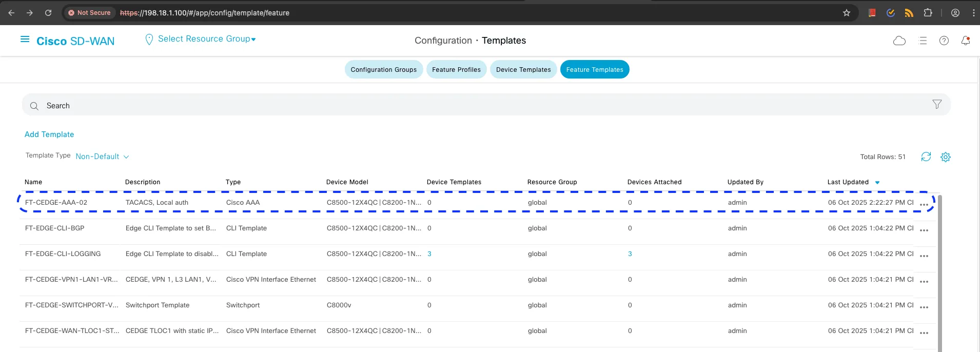Viewport: 980px width, 352px height.
Task: Open the Non-Default template type dropdown
Action: tap(102, 157)
